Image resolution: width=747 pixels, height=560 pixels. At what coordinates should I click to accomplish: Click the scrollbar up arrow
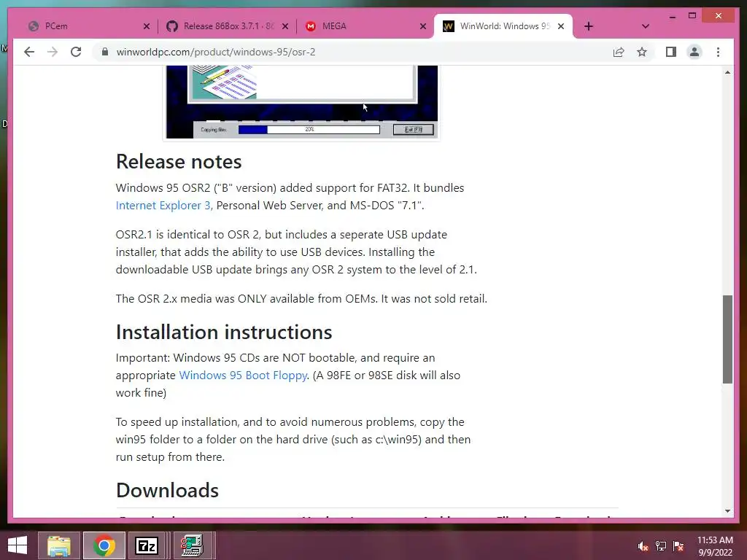(727, 72)
